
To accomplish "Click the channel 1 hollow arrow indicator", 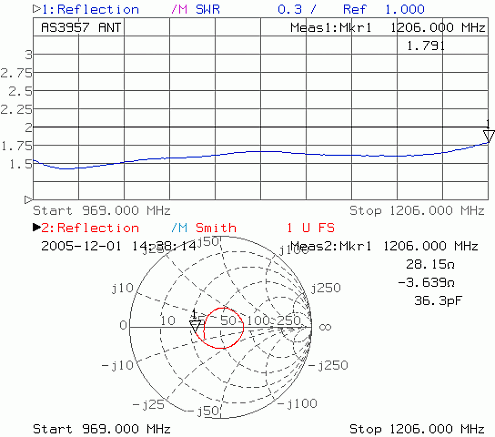I will pos(37,9).
